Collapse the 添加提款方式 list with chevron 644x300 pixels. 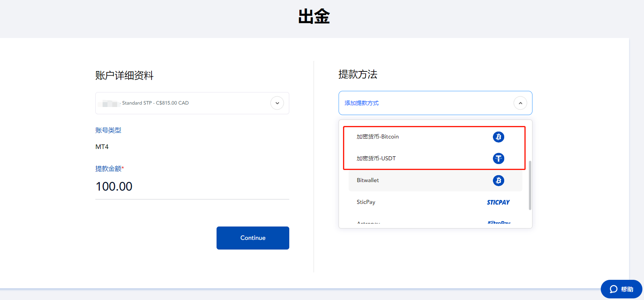coord(520,103)
